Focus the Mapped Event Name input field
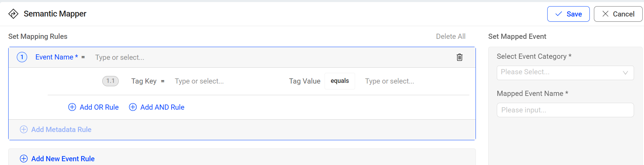The height and width of the screenshot is (165, 644). click(565, 110)
